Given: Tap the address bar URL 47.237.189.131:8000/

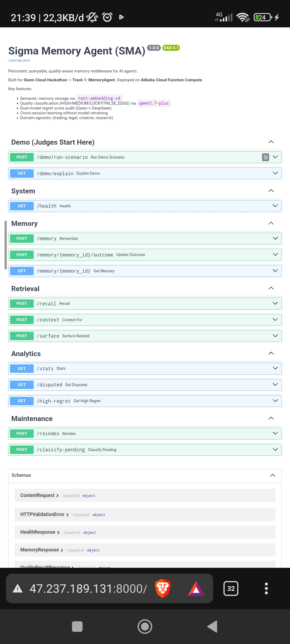Looking at the screenshot, I should [88, 588].
